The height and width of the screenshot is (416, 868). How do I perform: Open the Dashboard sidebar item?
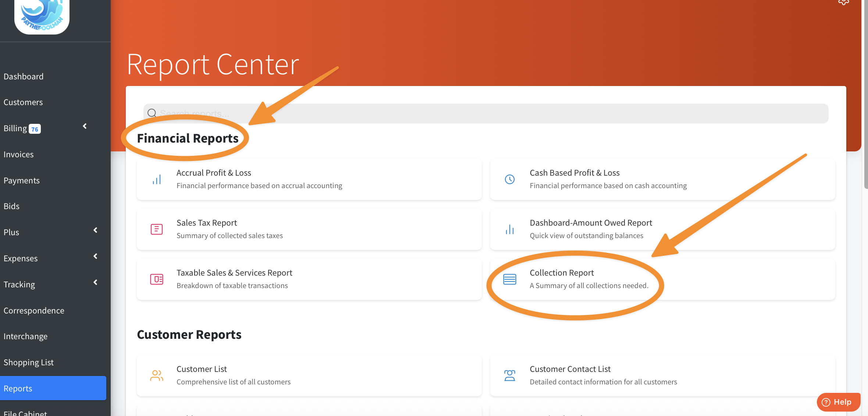coord(24,76)
